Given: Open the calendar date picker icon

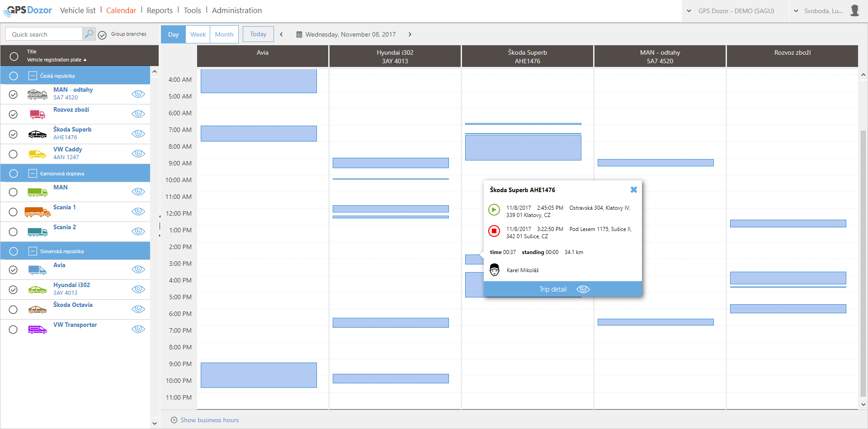Looking at the screenshot, I should pyautogui.click(x=299, y=34).
